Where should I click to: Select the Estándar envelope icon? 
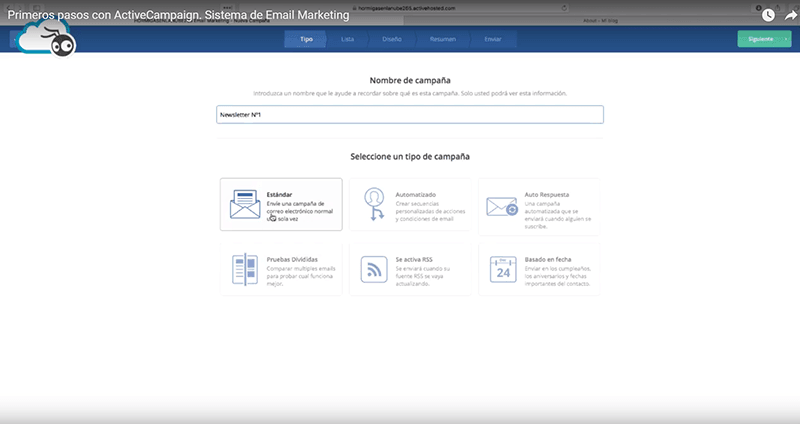point(245,204)
